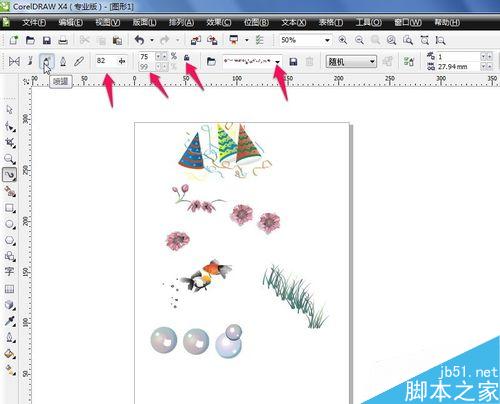The width and height of the screenshot is (500, 404).
Task: Select the Interactive Fill tool
Action: [9, 369]
